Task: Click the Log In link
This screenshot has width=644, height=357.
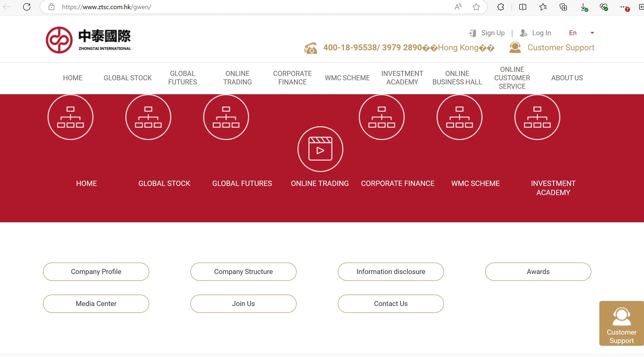Action: [x=541, y=33]
